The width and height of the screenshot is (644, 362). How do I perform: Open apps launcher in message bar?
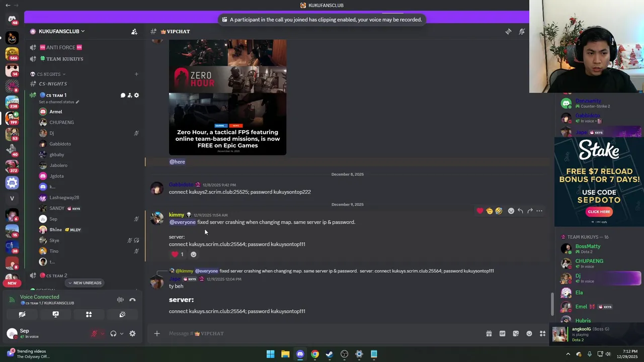[x=542, y=333]
